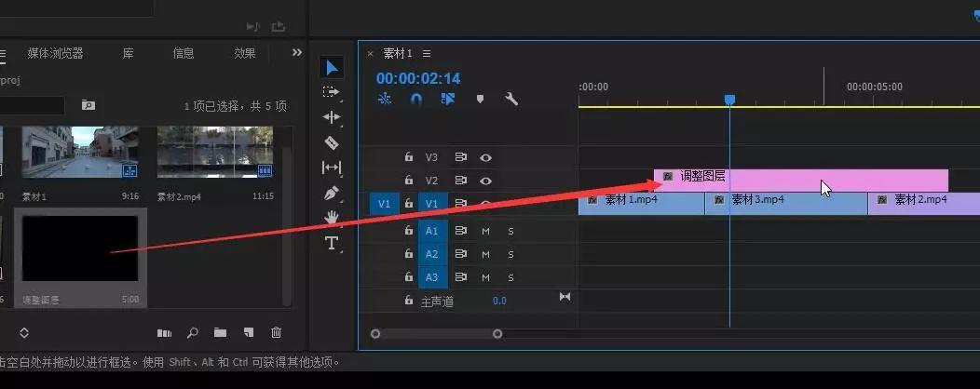The width and height of the screenshot is (980, 389).
Task: Toggle V3 track visibility eye
Action: [x=485, y=157]
